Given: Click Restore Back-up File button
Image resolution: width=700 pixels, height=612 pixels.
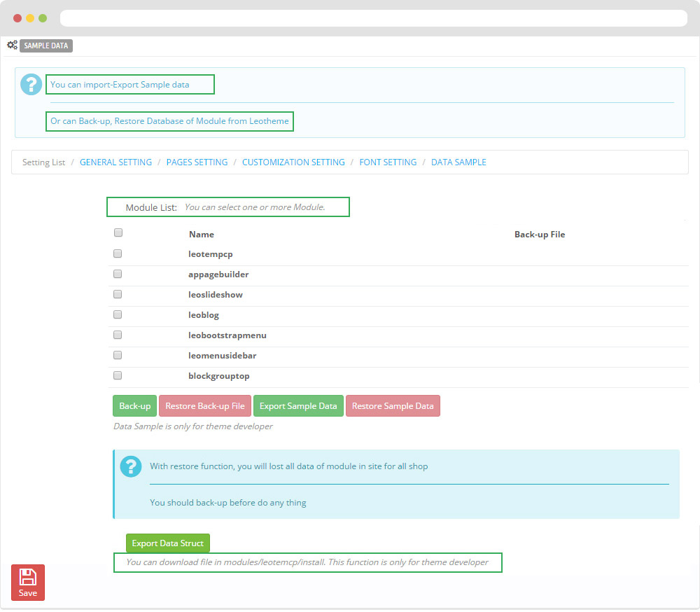Looking at the screenshot, I should [205, 407].
